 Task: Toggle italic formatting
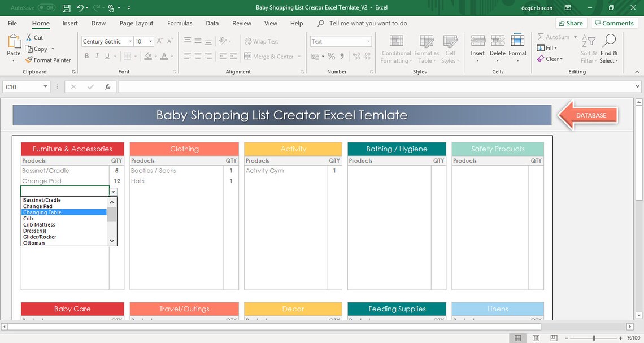(96, 56)
